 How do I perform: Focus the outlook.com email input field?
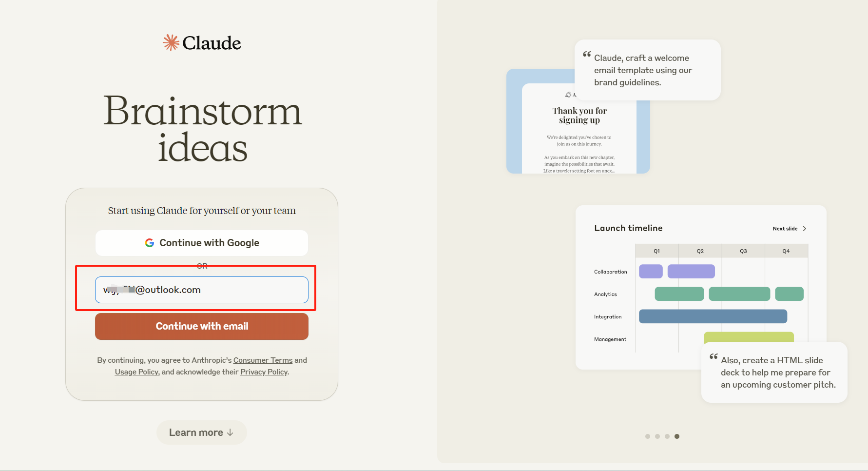click(x=202, y=290)
